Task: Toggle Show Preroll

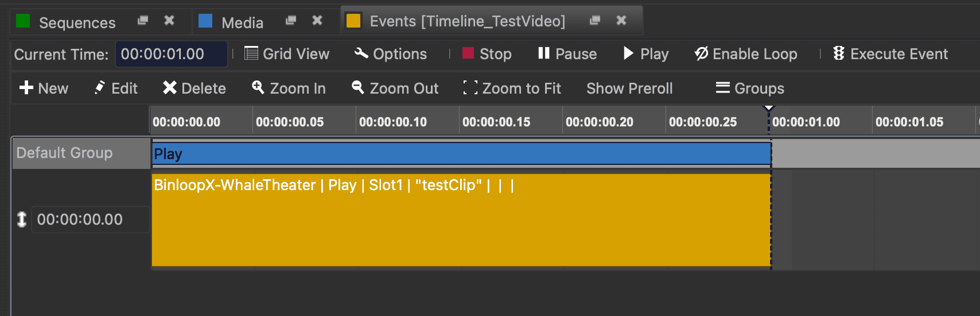Action: 629,88
